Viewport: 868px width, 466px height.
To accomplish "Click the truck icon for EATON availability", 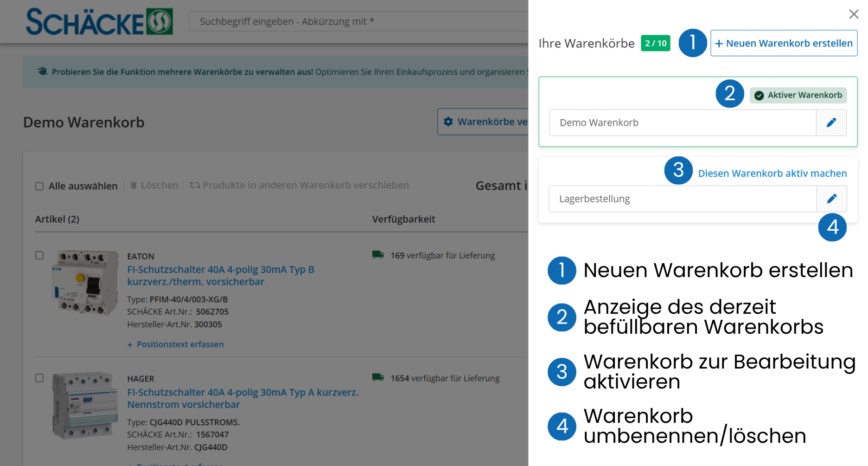I will [378, 255].
